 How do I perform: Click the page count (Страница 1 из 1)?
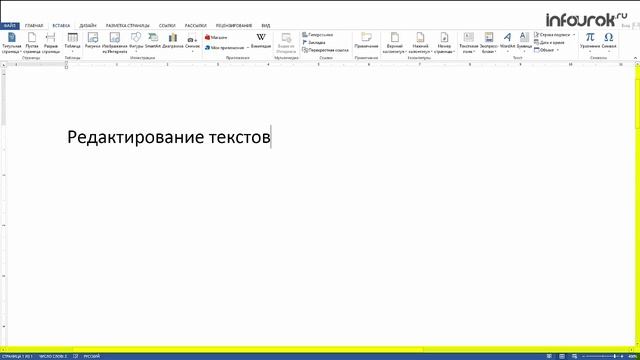[17, 356]
